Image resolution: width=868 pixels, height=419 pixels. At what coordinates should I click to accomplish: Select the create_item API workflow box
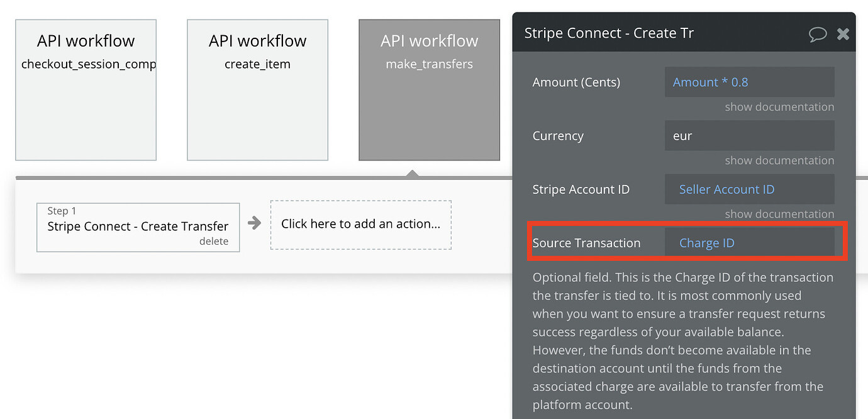click(257, 90)
